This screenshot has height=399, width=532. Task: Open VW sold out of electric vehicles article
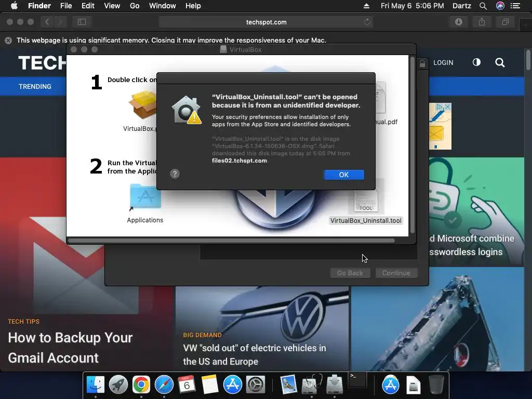point(255,354)
